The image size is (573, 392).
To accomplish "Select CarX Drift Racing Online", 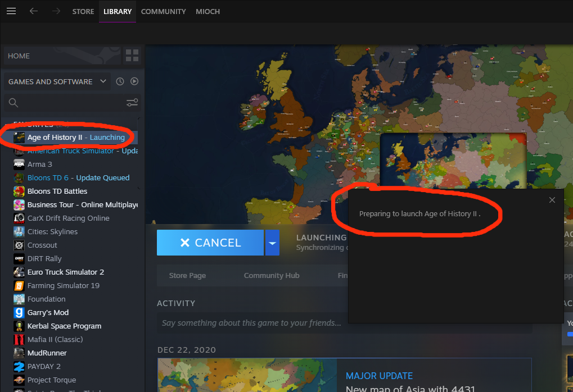I will click(x=69, y=218).
